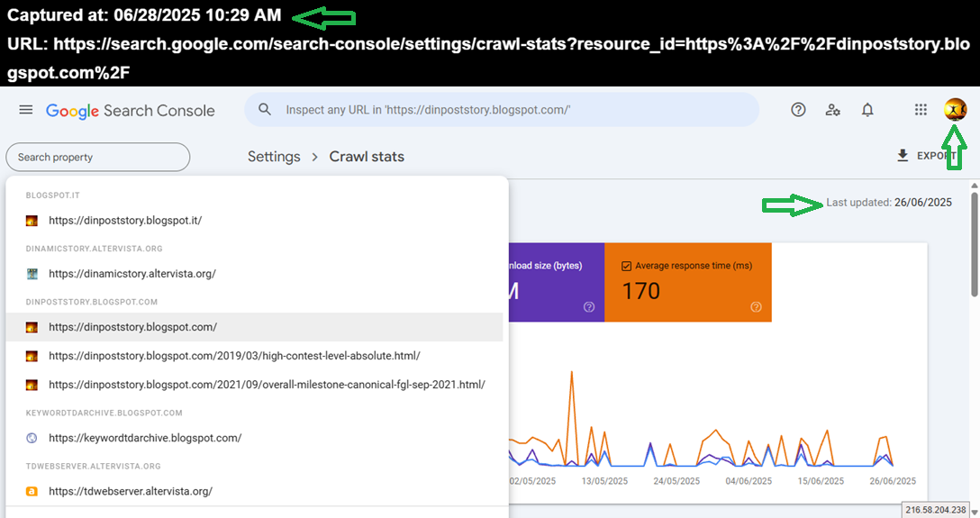This screenshot has width=980, height=518.
Task: Click the breadcrumb chevron separator
Action: pyautogui.click(x=315, y=157)
